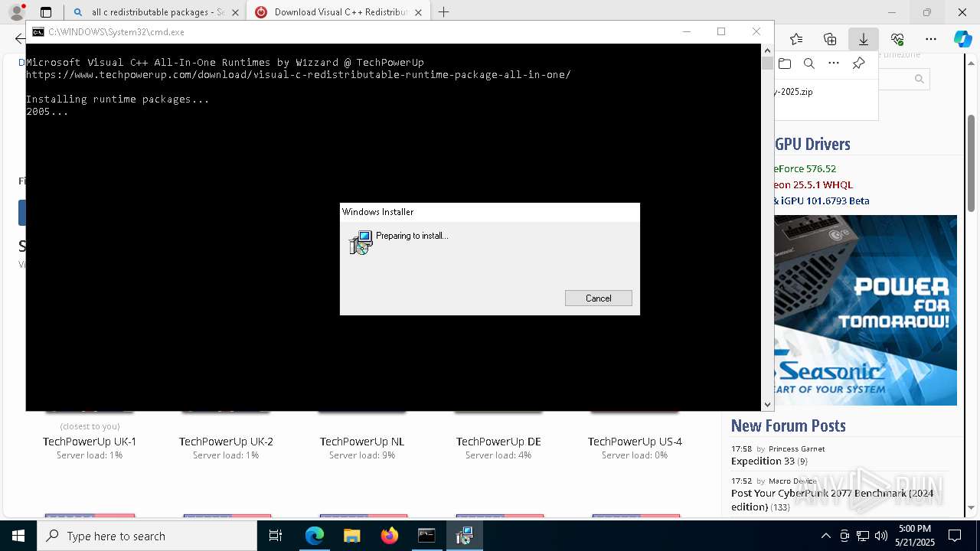980x551 pixels.
Task: Open Radeon 25.5.1 WHQL driver link
Action: click(813, 184)
